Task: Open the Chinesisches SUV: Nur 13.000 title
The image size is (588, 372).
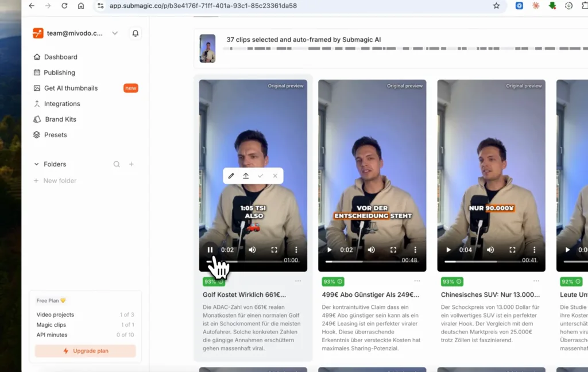Action: [x=490, y=294]
